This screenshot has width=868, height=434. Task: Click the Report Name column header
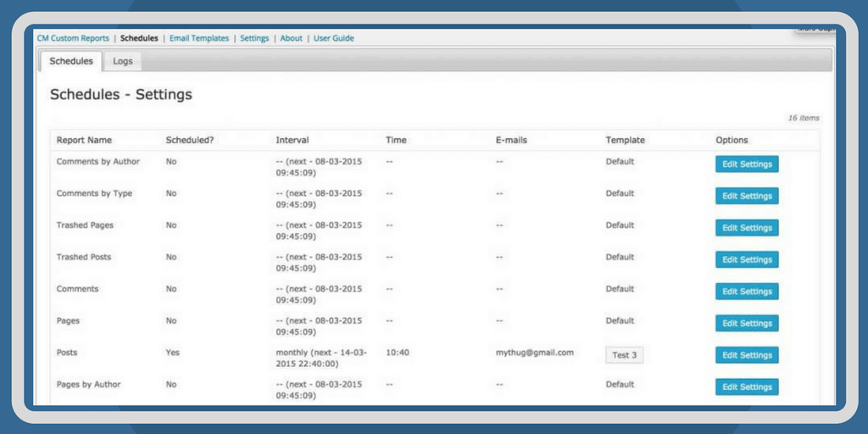[84, 140]
